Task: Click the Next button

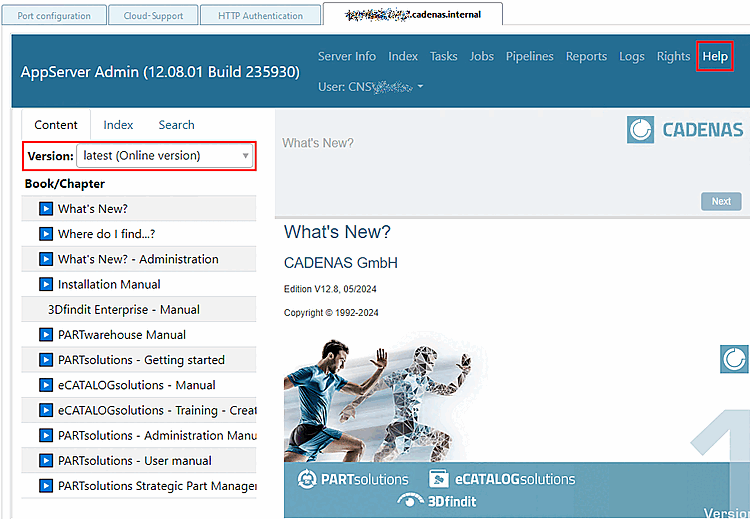Action: click(721, 201)
